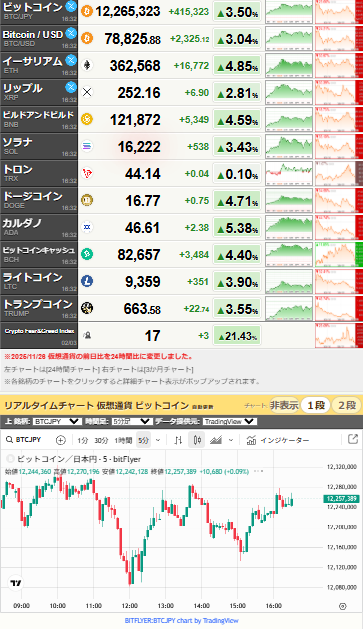Set chart display to 2段
Image resolution: width=363 pixels, height=629 pixels.
[x=347, y=405]
